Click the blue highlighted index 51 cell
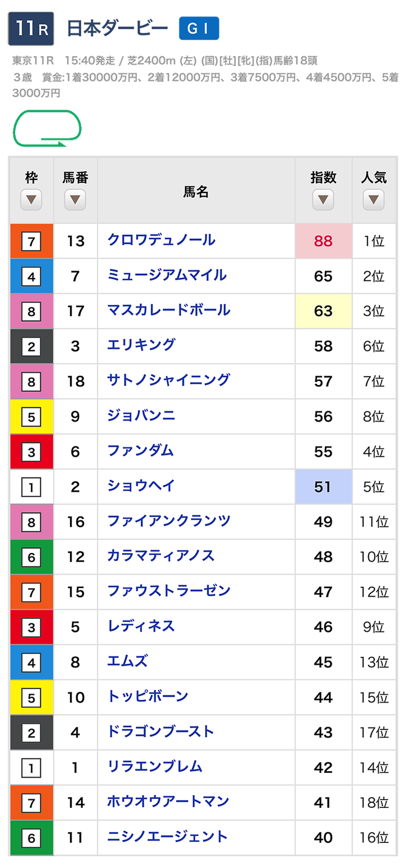 [323, 487]
